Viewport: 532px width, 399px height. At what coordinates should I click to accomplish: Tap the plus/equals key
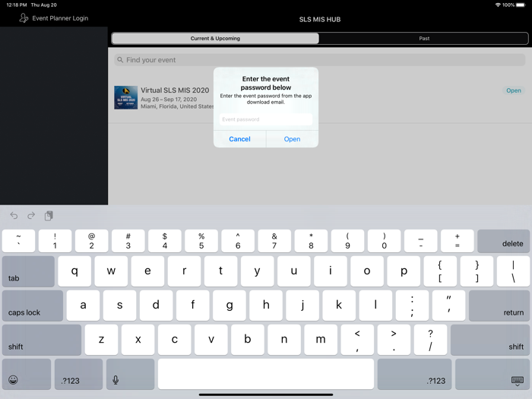(x=458, y=241)
